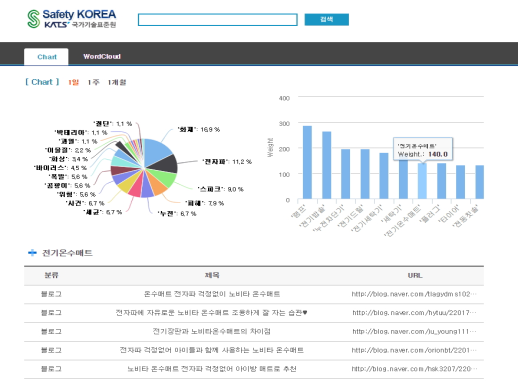Click the blue search button

(327, 19)
